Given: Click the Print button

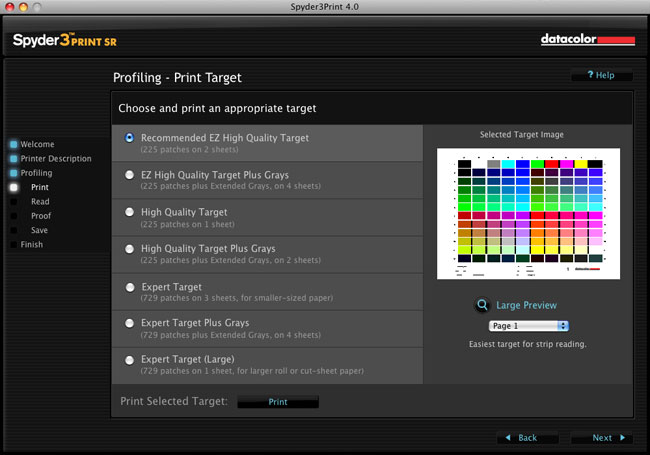Looking at the screenshot, I should pyautogui.click(x=278, y=402).
